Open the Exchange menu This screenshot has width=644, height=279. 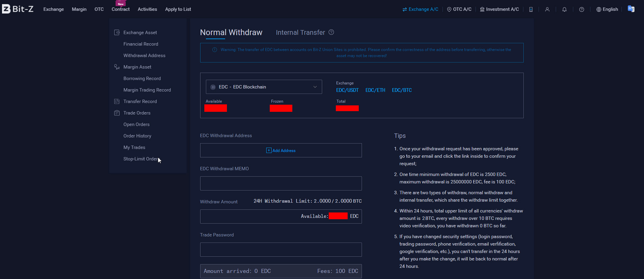coord(54,9)
